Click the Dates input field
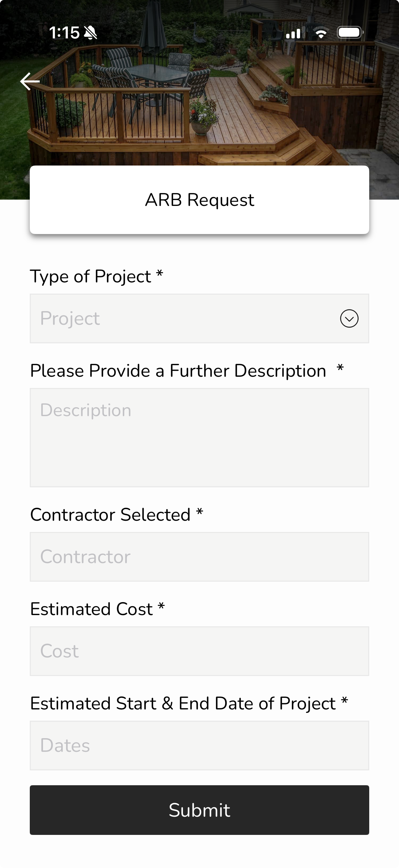This screenshot has width=399, height=868. (x=199, y=746)
